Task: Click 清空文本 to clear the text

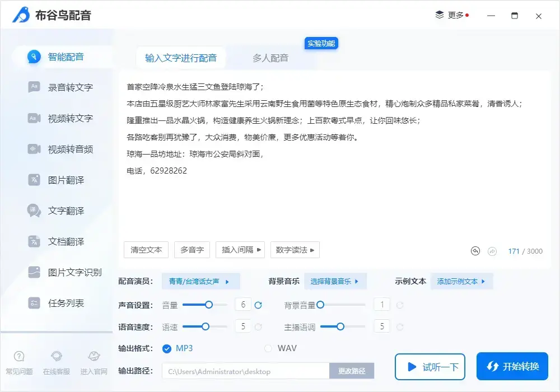Action: (x=146, y=250)
